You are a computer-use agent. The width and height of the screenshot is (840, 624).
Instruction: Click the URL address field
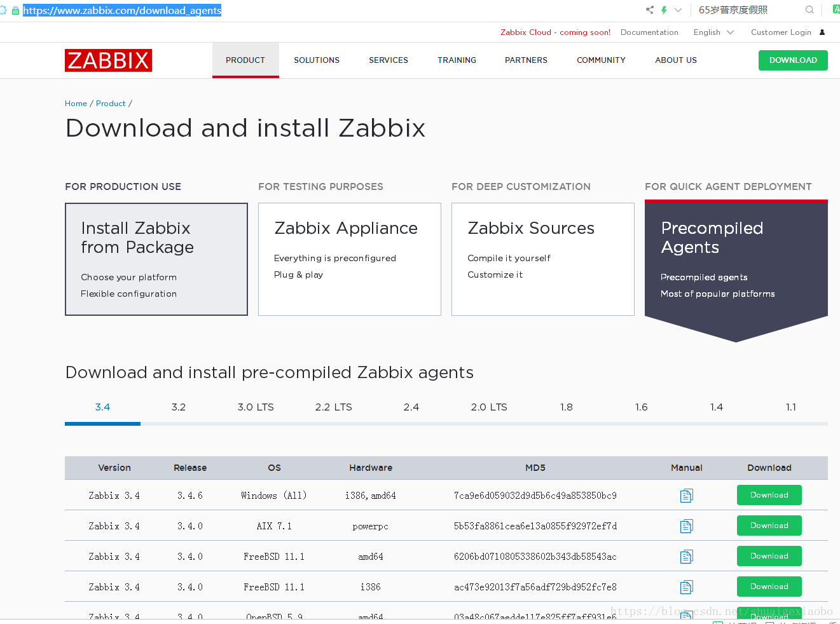click(318, 10)
